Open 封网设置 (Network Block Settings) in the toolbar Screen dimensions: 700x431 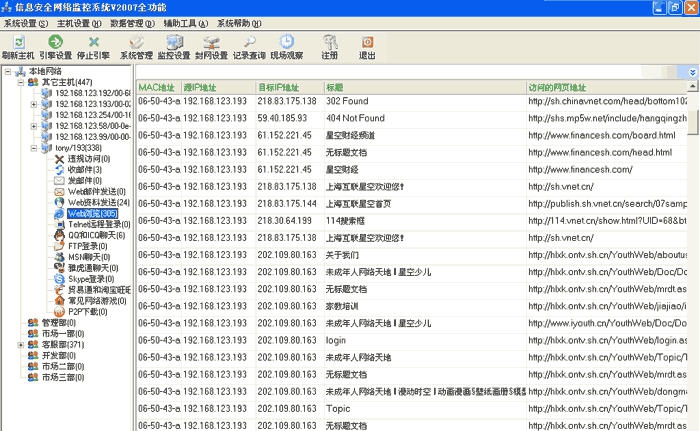[211, 42]
